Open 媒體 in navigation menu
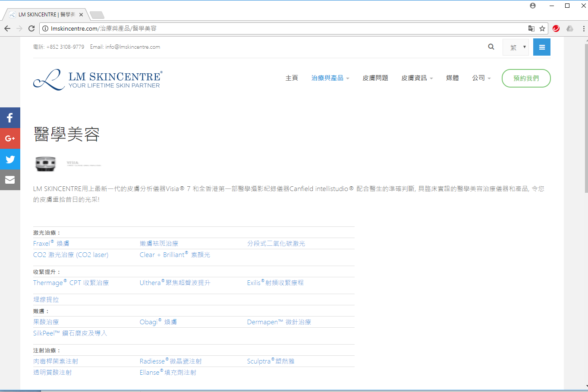Screen dimensions: 588x392 point(453,78)
